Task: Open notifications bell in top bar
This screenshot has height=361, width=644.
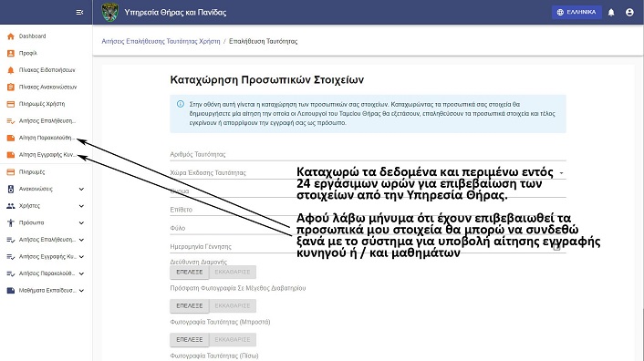Action: (x=611, y=13)
